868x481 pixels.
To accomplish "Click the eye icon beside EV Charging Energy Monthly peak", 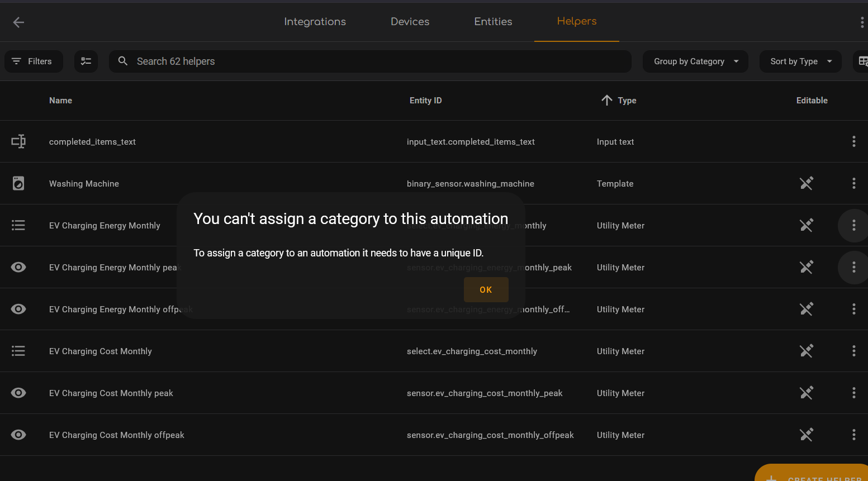I will [18, 267].
